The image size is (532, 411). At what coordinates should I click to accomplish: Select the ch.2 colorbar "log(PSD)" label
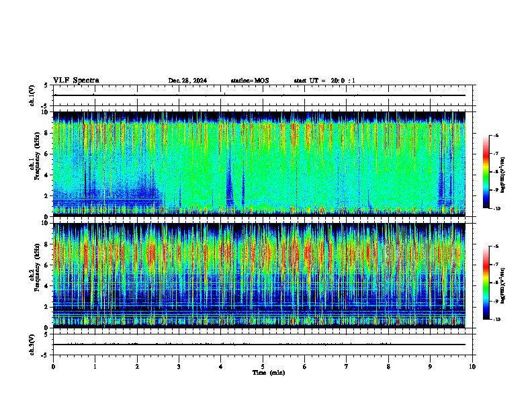click(503, 285)
